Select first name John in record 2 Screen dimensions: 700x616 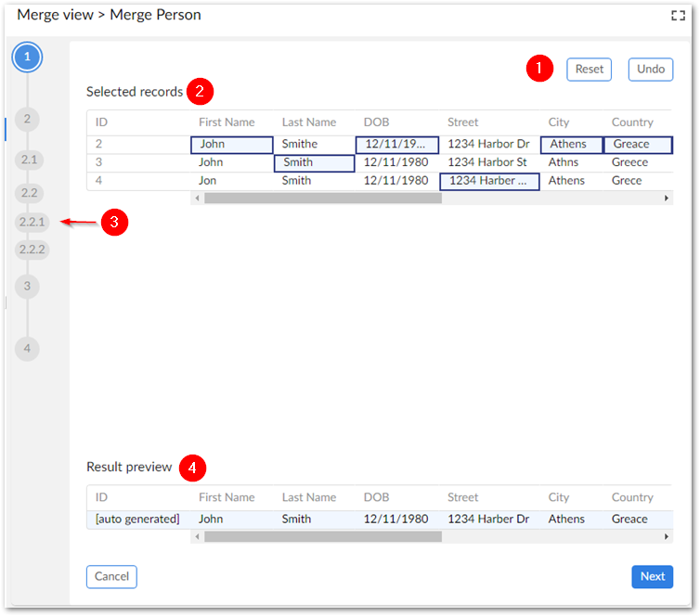(x=231, y=145)
